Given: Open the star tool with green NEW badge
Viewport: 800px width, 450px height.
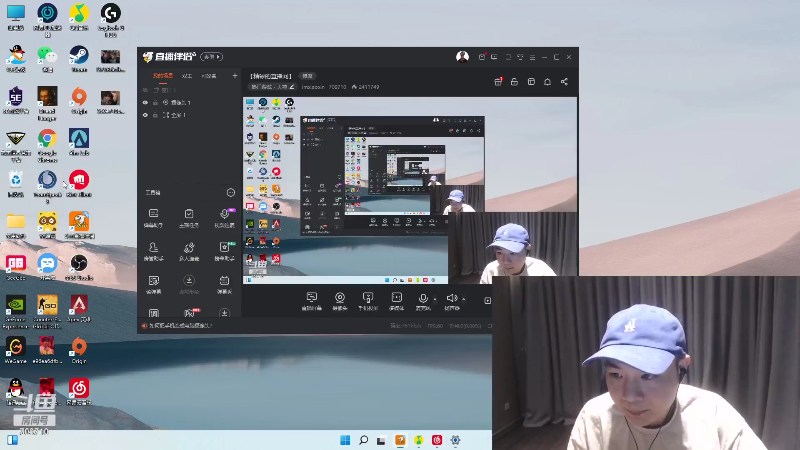Looking at the screenshot, I should pyautogui.click(x=224, y=252).
